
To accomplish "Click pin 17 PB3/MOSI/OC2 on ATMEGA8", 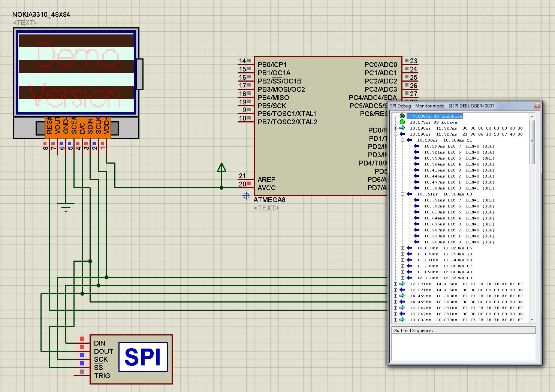I will (245, 89).
